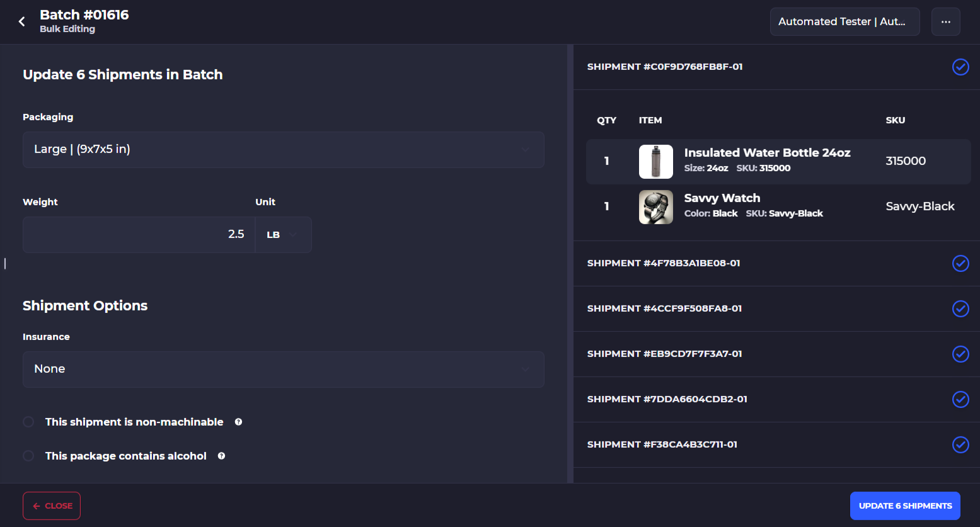Open the Packaging dropdown showing Large
The image size is (980, 527).
283,150
